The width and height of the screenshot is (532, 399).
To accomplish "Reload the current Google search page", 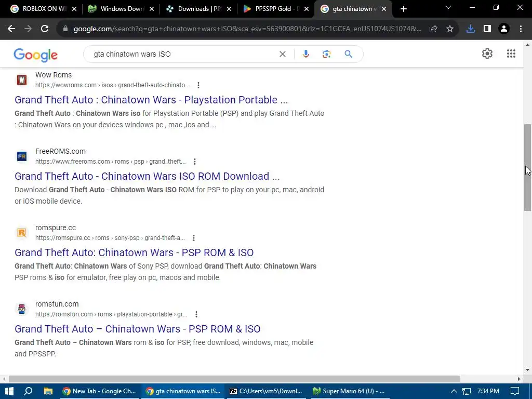I will pos(45,29).
